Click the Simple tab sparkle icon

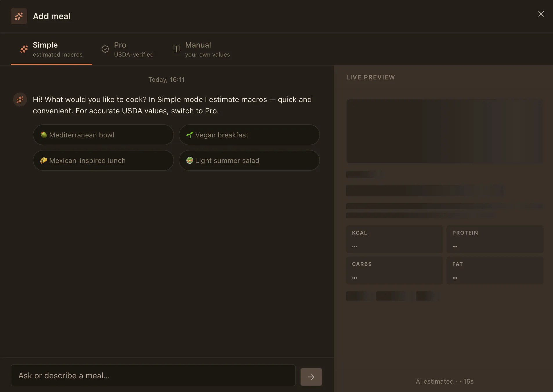[x=24, y=49]
